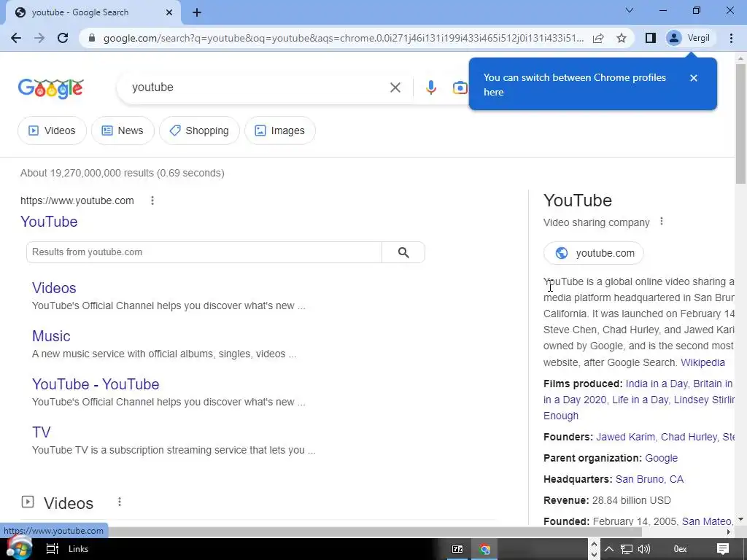Open options for the Videos section
747x560 pixels.
pos(120,502)
